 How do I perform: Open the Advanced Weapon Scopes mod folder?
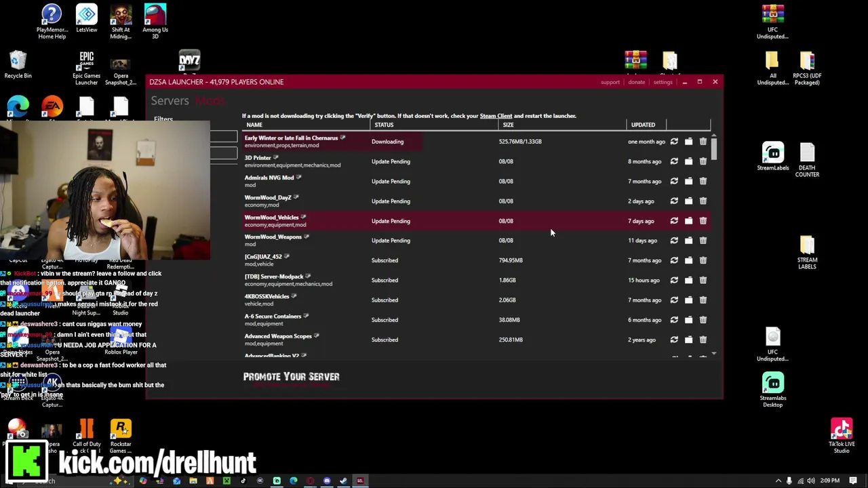[688, 340]
